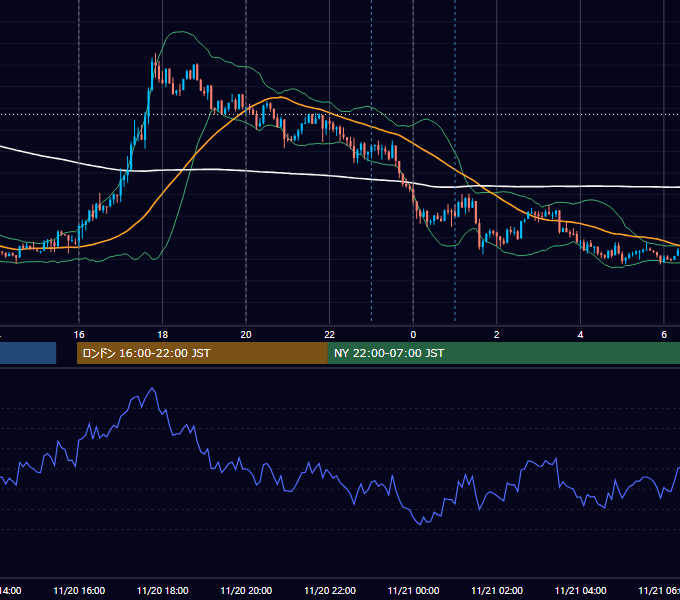Select the NY 22:00-07:00 JST session bar
This screenshot has width=680, height=600.
tap(503, 353)
